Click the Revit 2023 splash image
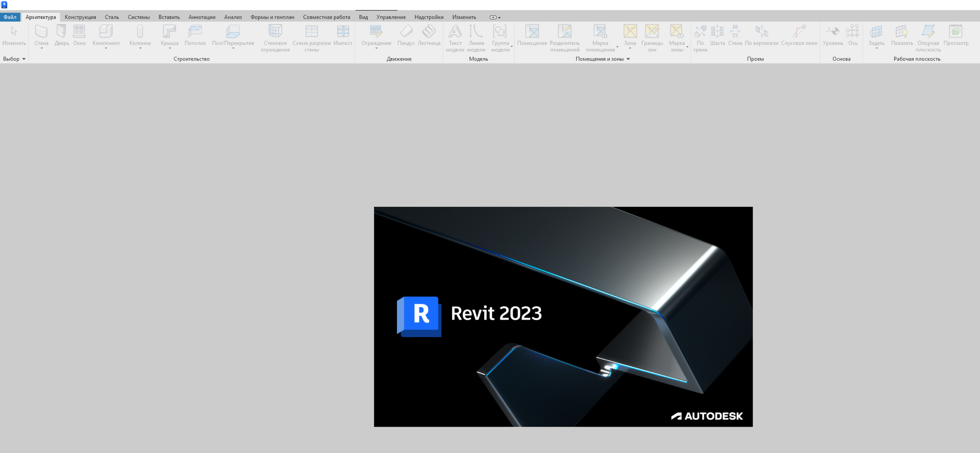Screen dimensions: 980x453 (563, 316)
